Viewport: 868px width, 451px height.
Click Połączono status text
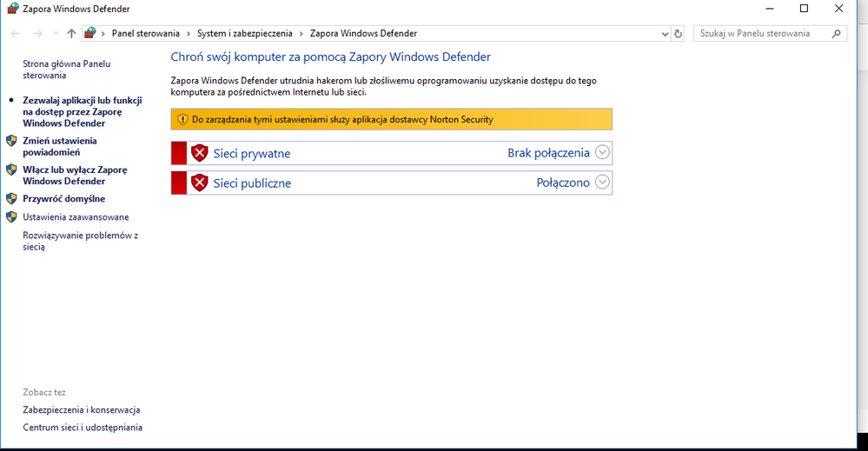(563, 182)
